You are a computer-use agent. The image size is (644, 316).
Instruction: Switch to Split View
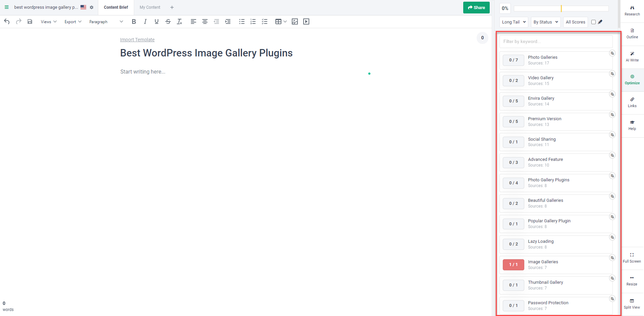632,304
